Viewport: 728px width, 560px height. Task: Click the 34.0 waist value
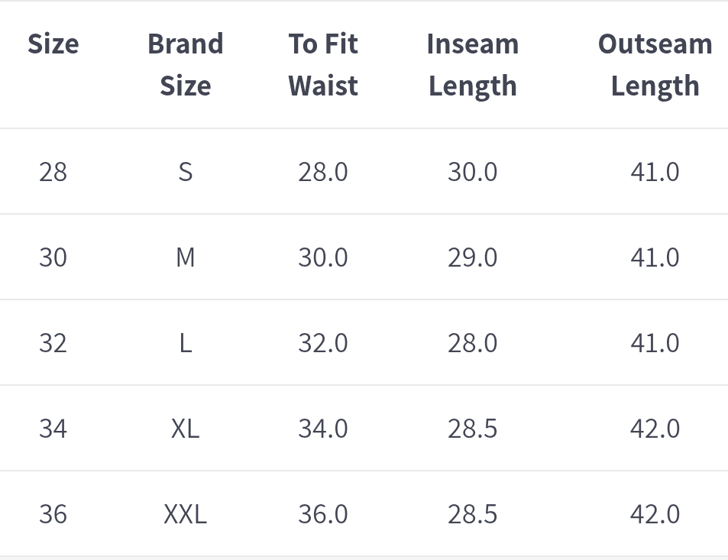click(323, 429)
